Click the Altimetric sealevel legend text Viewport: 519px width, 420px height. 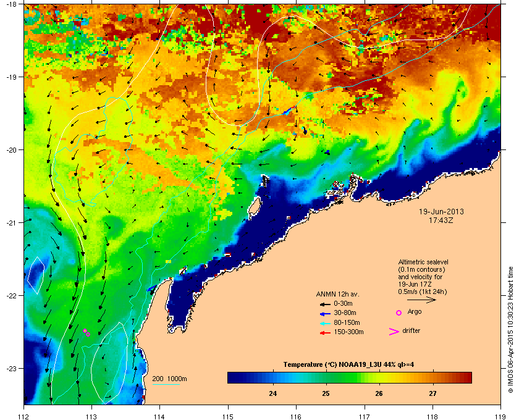pyautogui.click(x=423, y=277)
